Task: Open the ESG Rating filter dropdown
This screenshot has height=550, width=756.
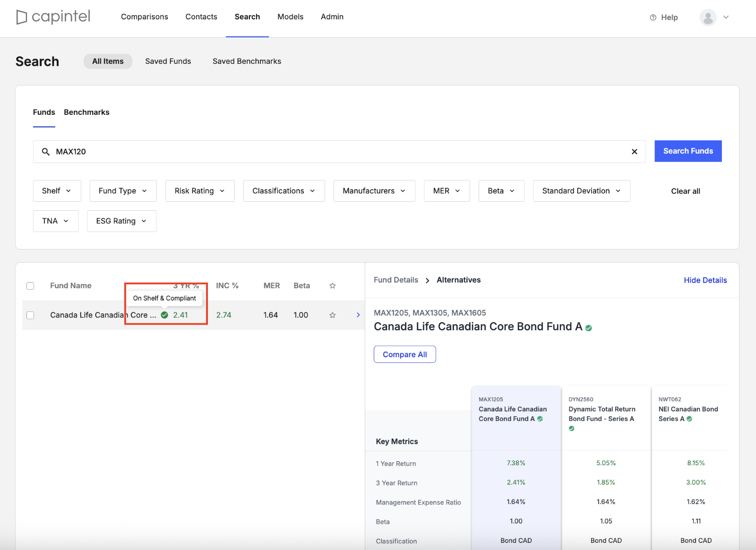Action: (x=121, y=221)
